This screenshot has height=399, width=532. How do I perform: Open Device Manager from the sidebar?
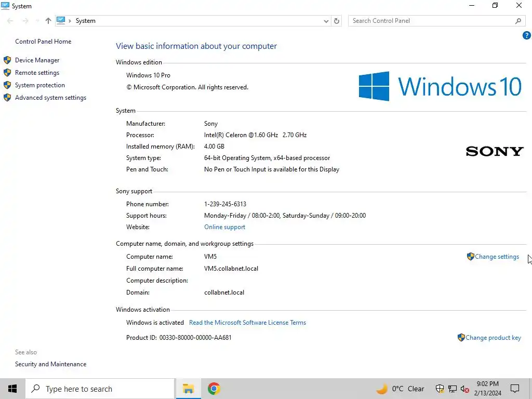coord(37,60)
